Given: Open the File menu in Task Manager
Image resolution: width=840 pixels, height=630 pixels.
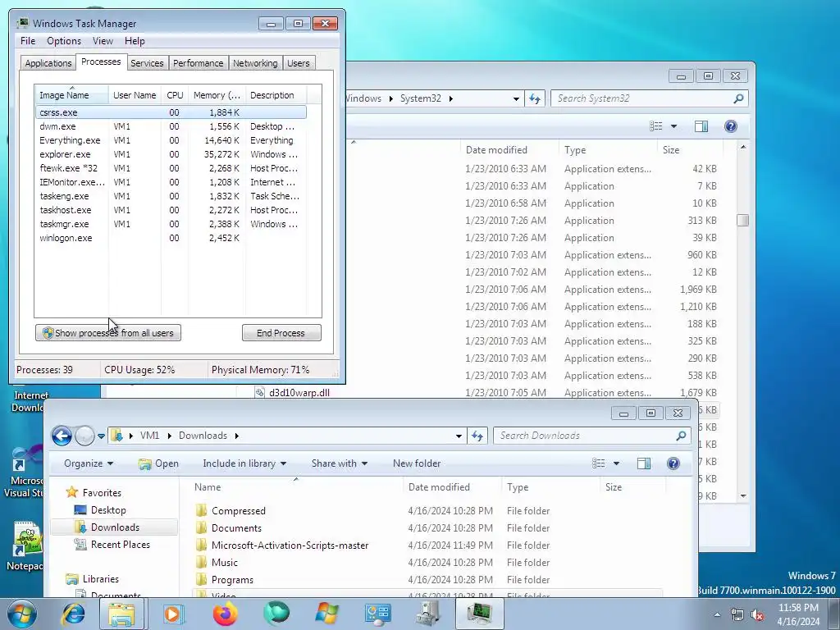Looking at the screenshot, I should tap(28, 41).
